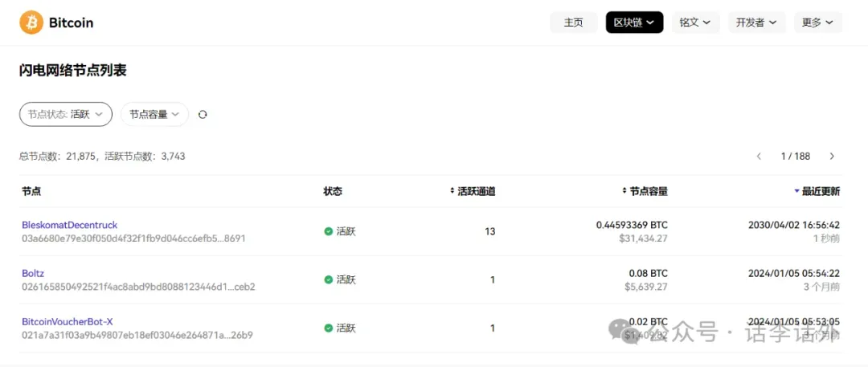Click timestamp 2024/01/05 05:54:22
Screen dimensions: 868x367
pos(794,274)
